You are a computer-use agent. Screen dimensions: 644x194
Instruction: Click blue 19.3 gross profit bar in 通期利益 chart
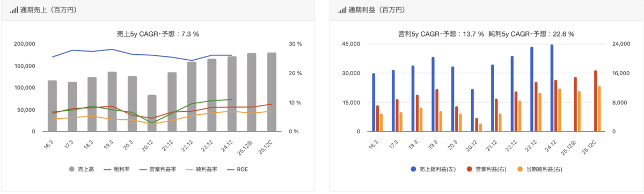tap(433, 95)
